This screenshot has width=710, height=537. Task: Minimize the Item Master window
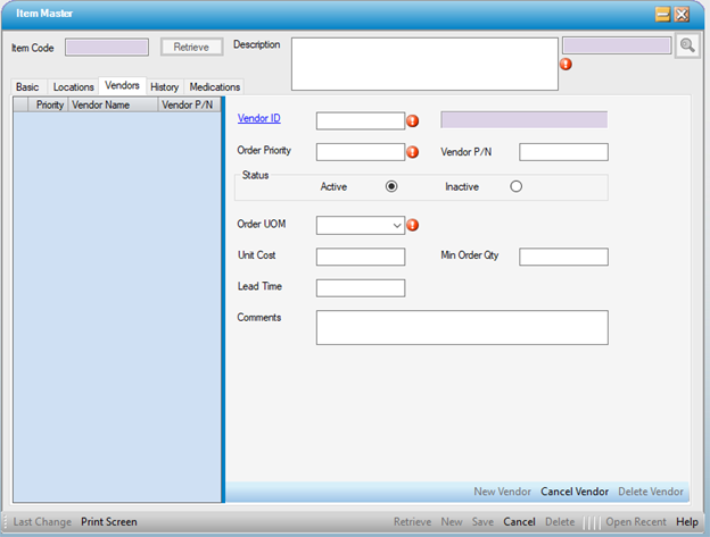point(662,14)
